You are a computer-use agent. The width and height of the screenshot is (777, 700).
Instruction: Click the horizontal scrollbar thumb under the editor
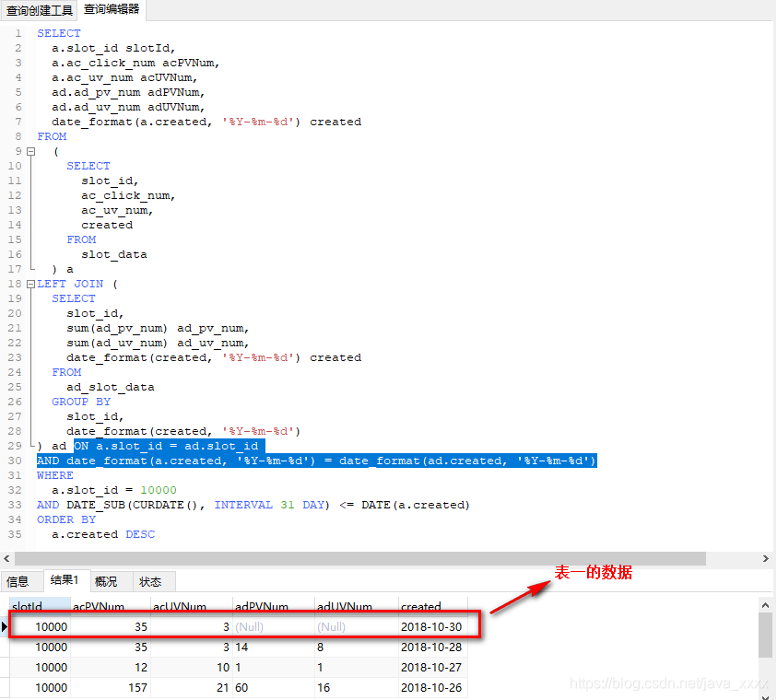tap(360, 559)
